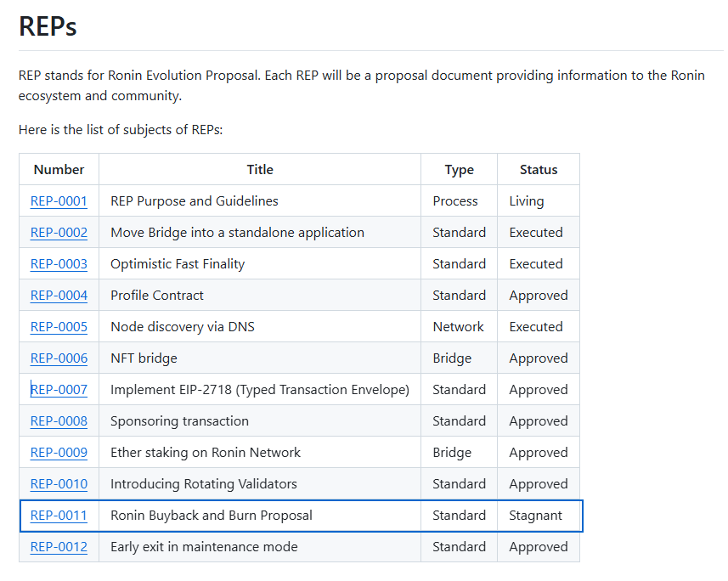The width and height of the screenshot is (728, 581).
Task: Open the REP-0008 link
Action: pyautogui.click(x=59, y=421)
